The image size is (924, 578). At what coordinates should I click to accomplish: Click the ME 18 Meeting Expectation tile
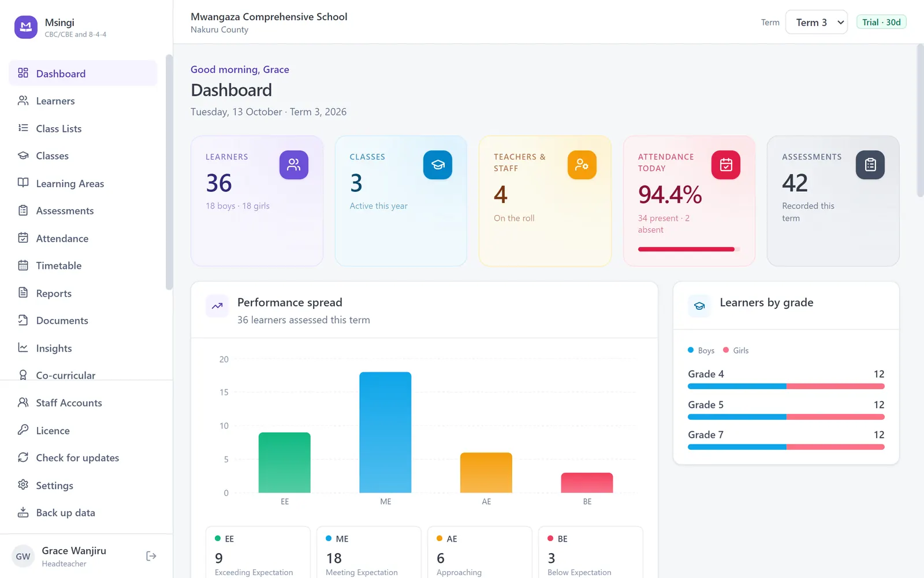click(x=369, y=552)
